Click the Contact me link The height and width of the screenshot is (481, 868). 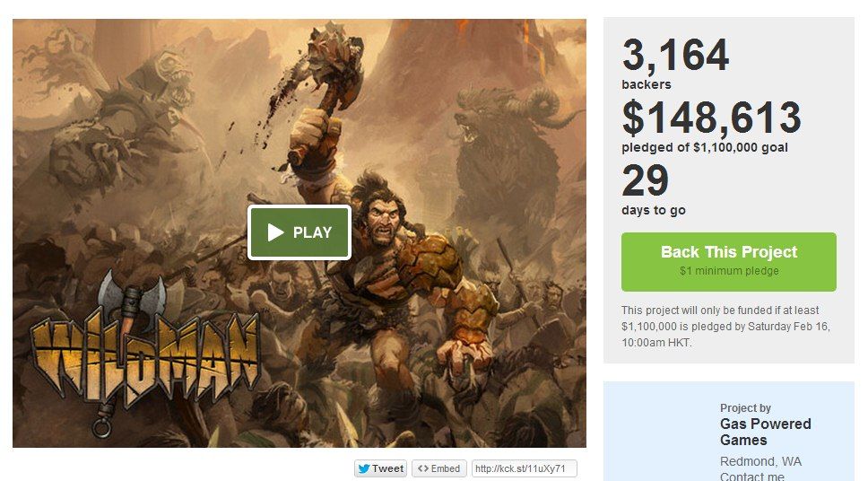tap(751, 476)
